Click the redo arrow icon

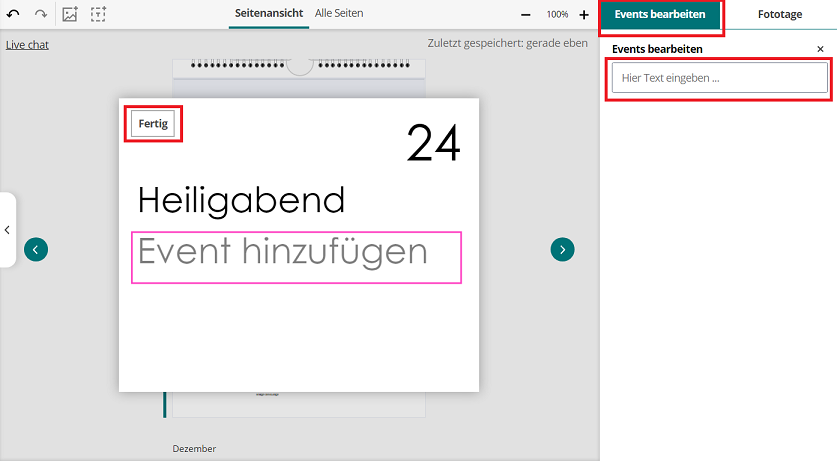[41, 14]
